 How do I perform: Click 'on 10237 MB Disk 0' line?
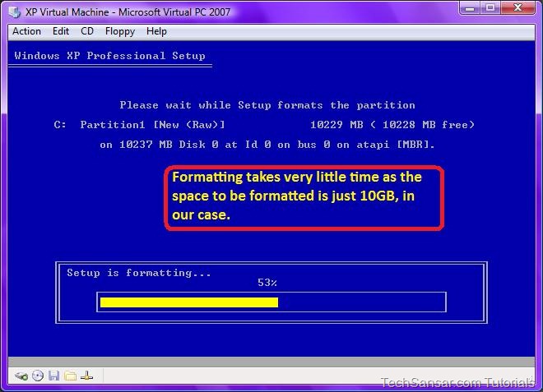coord(267,145)
